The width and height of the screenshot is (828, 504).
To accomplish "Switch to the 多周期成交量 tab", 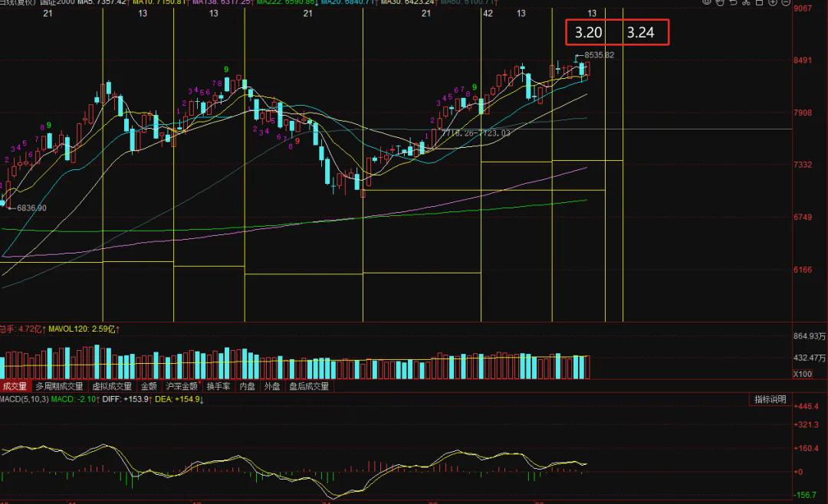I will [59, 386].
